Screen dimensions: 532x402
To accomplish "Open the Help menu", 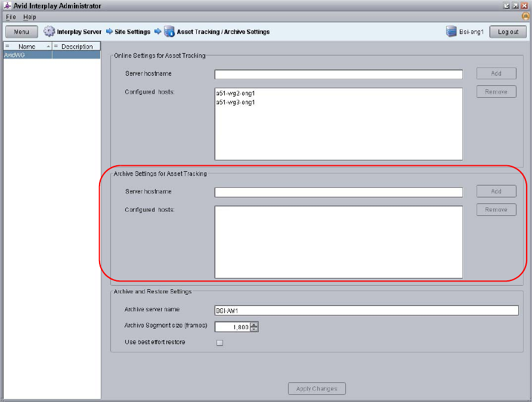I will click(x=29, y=17).
